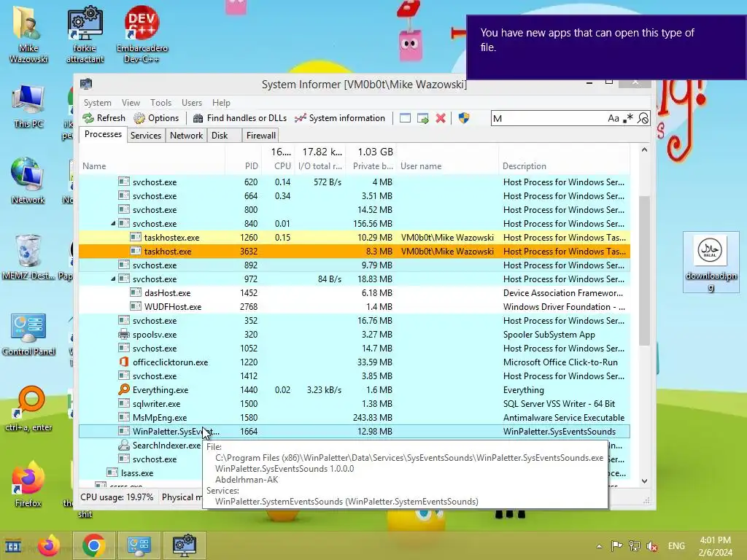
Task: Click the new apps notification banner
Action: [x=606, y=47]
